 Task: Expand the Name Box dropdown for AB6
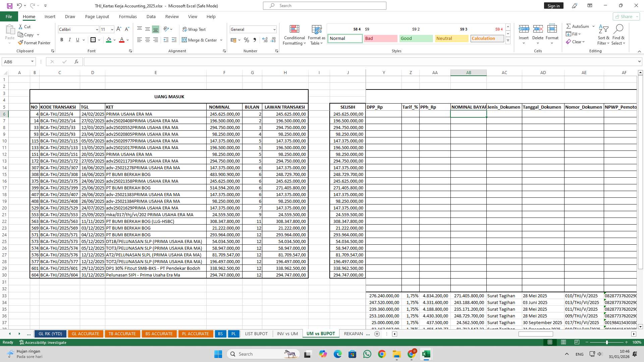(32, 62)
